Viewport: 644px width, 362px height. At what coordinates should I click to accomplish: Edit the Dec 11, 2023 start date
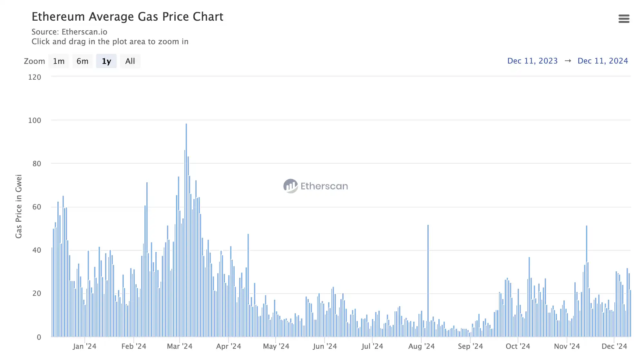point(532,61)
